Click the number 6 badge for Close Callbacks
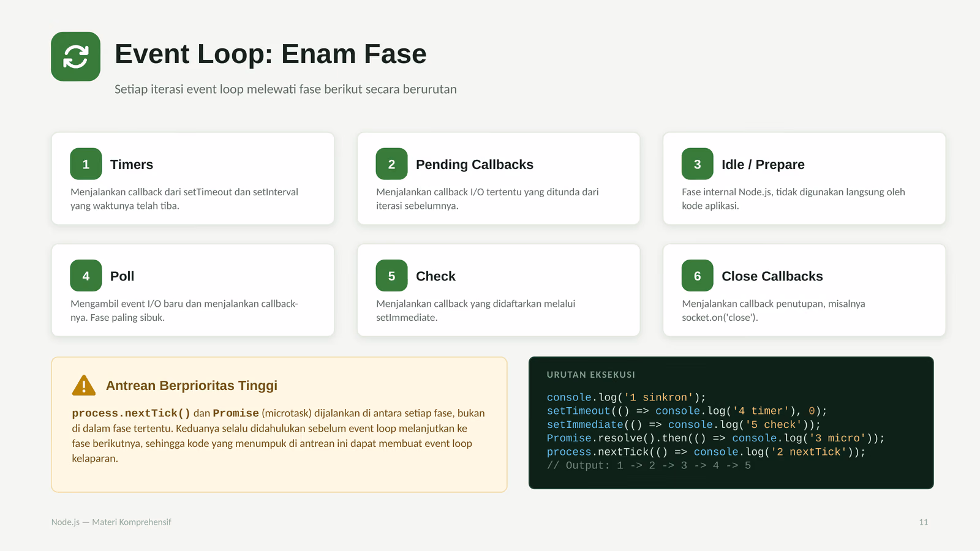The width and height of the screenshot is (980, 551). pyautogui.click(x=697, y=275)
